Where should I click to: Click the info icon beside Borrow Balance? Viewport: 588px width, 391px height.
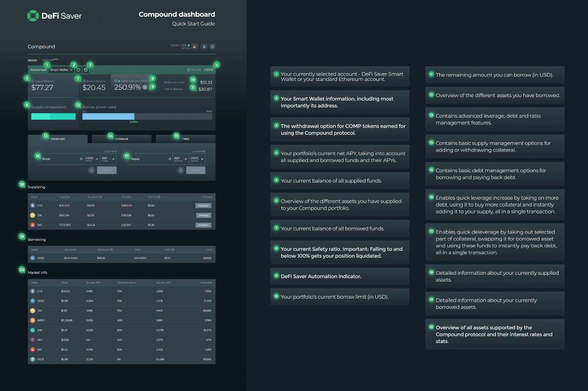point(84,80)
